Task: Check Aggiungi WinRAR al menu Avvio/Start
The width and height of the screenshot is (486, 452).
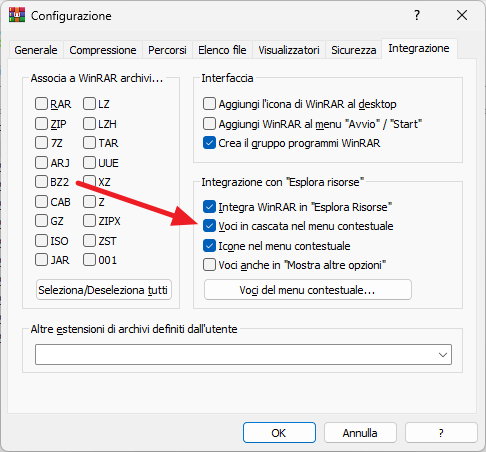Action: click(209, 124)
